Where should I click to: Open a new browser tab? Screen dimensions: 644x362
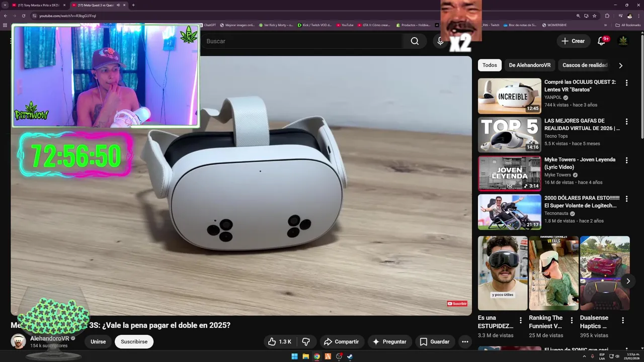pyautogui.click(x=133, y=5)
